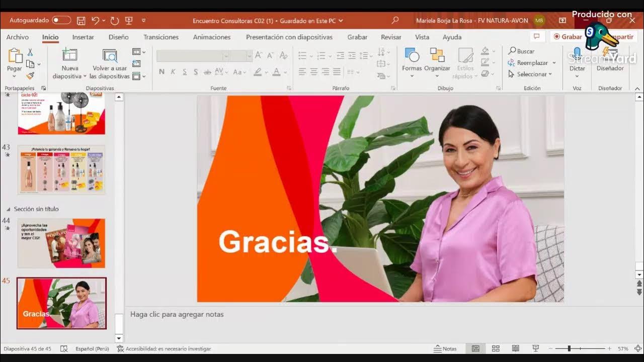Toggle justify alignment in Párrafo
The height and width of the screenshot is (362, 644).
[x=337, y=72]
